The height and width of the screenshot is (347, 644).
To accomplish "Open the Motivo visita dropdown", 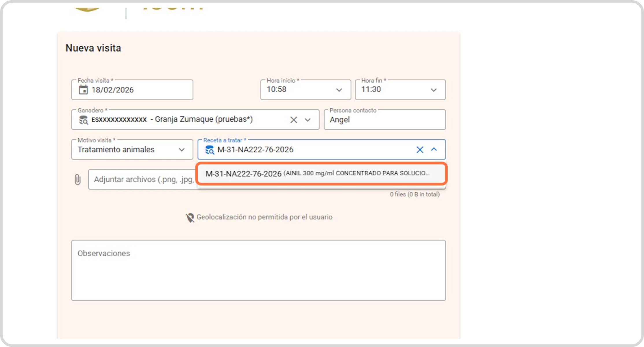I will [x=182, y=150].
